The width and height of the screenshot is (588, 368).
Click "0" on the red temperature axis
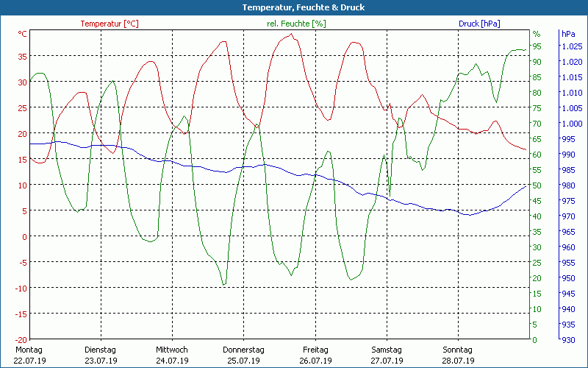pyautogui.click(x=25, y=237)
